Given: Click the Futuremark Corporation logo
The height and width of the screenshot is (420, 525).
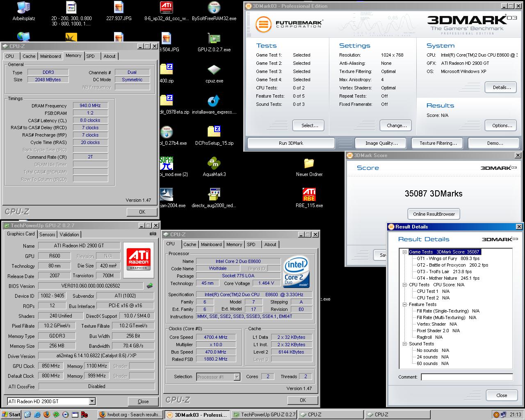Looking at the screenshot, I should [x=289, y=24].
